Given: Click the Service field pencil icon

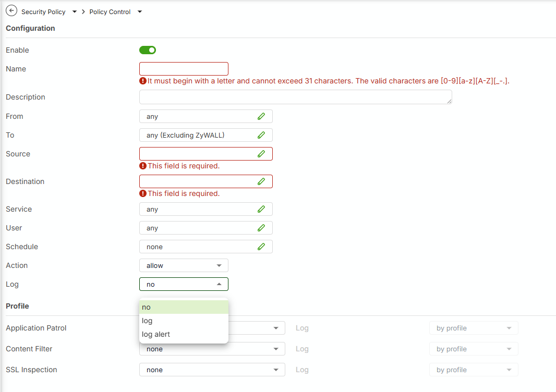Looking at the screenshot, I should (261, 209).
